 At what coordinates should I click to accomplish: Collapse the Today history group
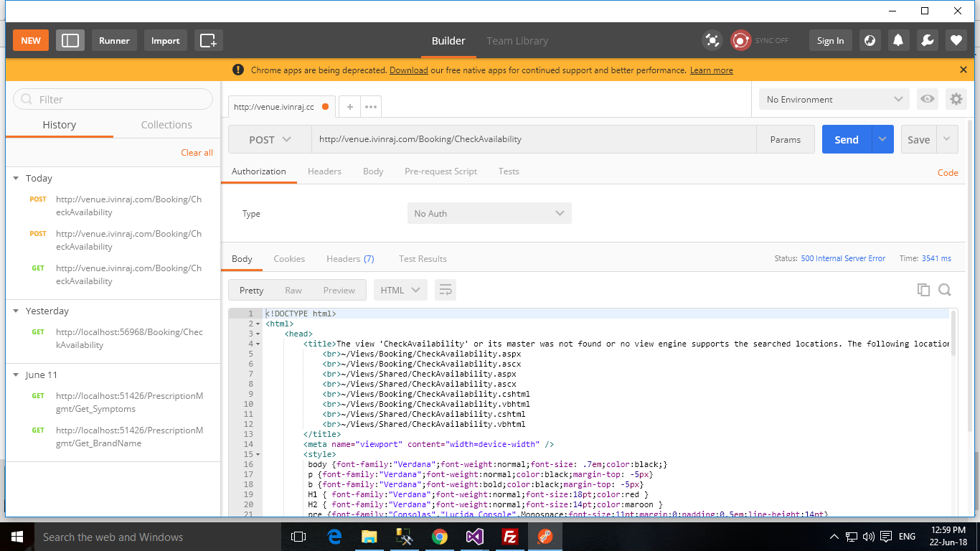click(x=17, y=178)
